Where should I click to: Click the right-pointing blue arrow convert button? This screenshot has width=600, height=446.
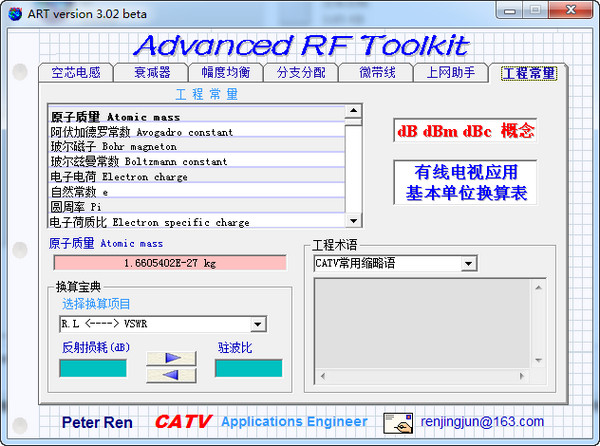(x=172, y=358)
